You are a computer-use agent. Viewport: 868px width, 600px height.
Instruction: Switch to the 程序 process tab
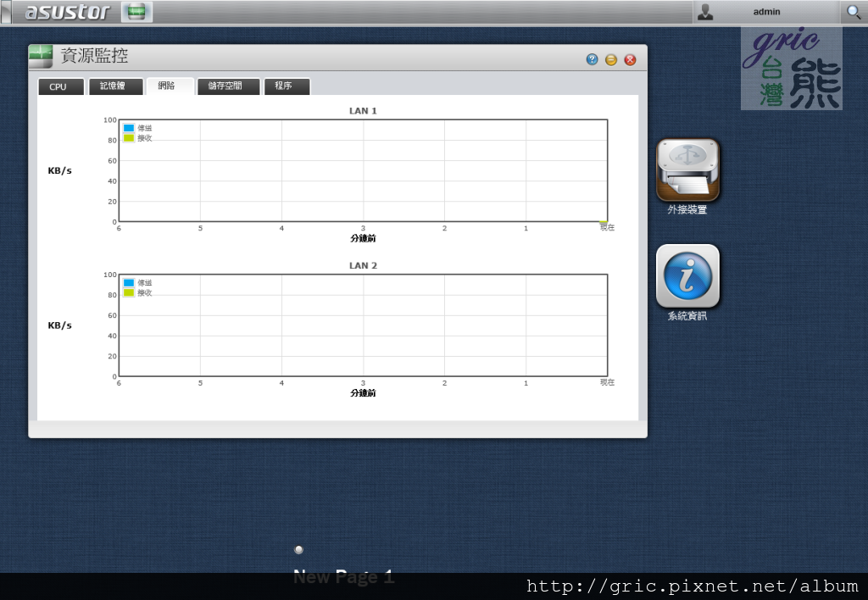pyautogui.click(x=287, y=86)
